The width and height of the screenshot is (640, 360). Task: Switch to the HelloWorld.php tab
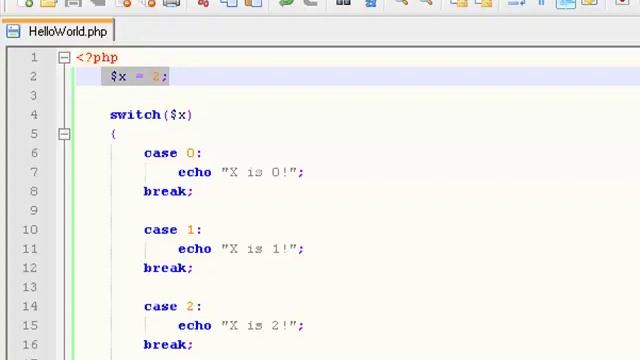pyautogui.click(x=58, y=31)
